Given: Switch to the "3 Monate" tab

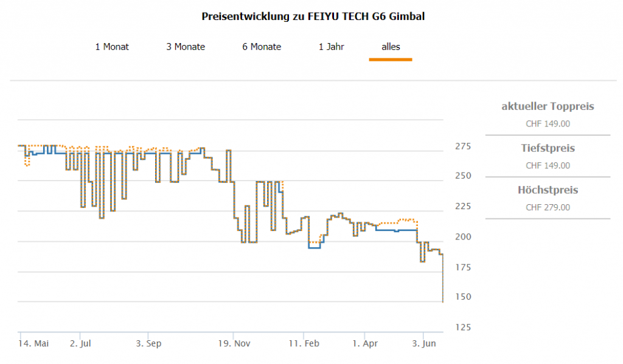Looking at the screenshot, I should click(x=186, y=47).
